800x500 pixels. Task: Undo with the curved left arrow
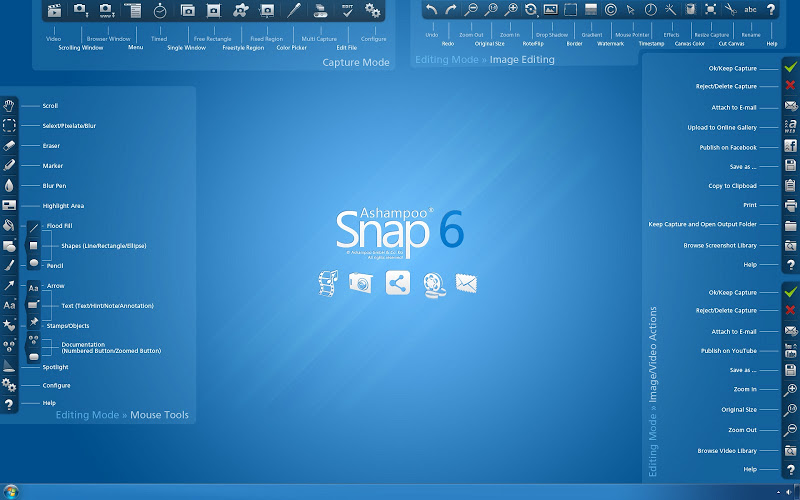pos(432,9)
